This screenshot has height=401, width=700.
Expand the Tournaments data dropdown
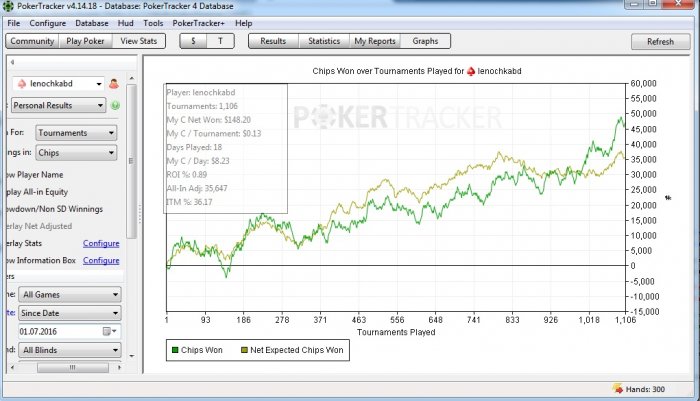76,133
